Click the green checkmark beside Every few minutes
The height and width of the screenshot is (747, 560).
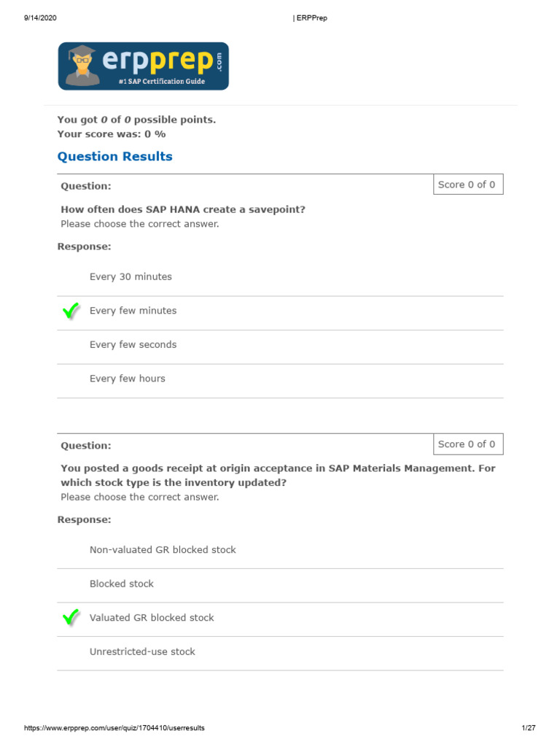pyautogui.click(x=71, y=311)
